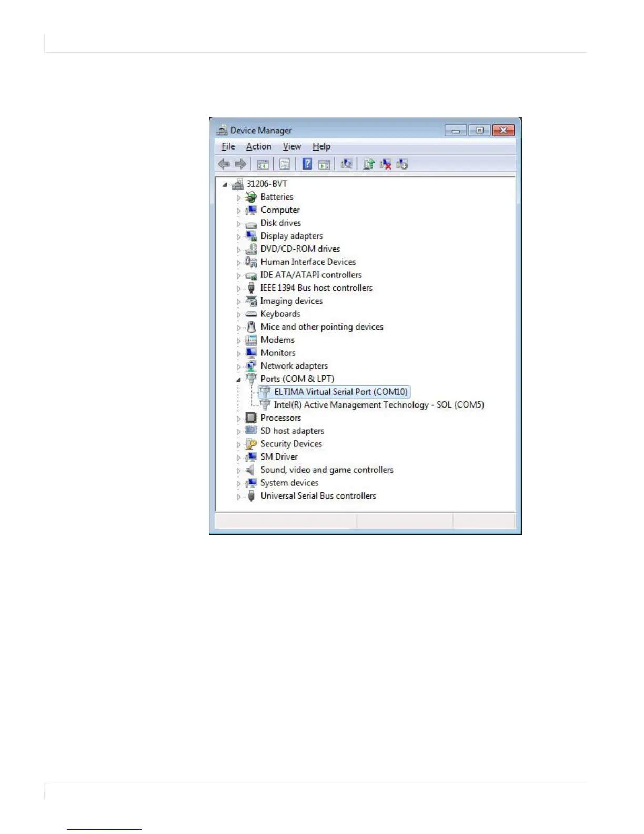Viewport: 644px width, 834px height.
Task: Select the "Ports (COM & LPT)" label
Action: 297,379
